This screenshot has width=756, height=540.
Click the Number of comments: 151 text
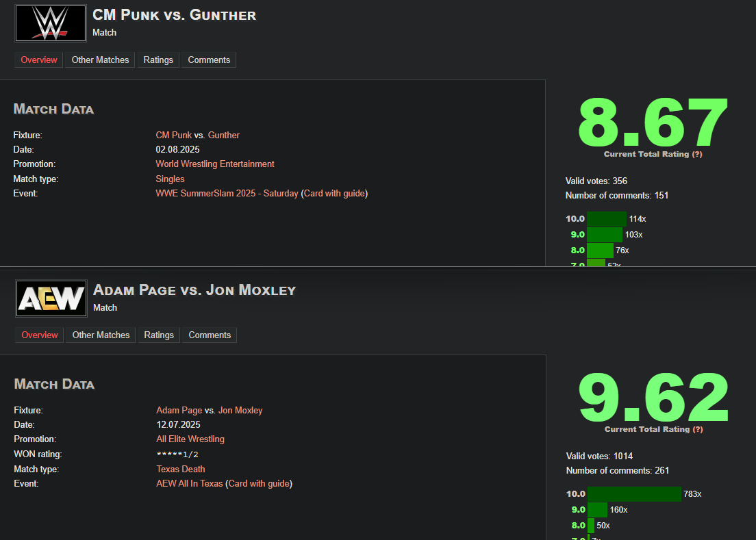[x=617, y=196]
